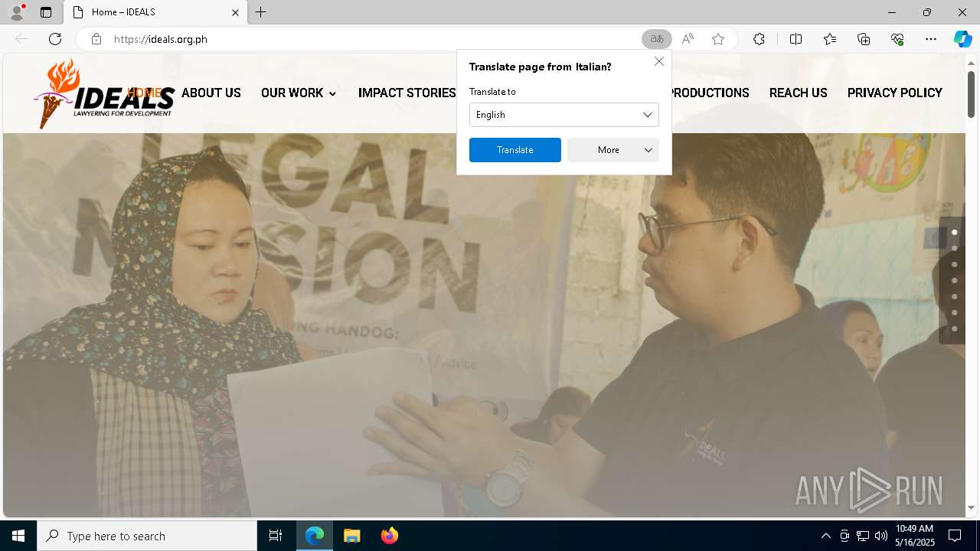This screenshot has width=980, height=551.
Task: Select the fifth slider dot
Action: 954,296
